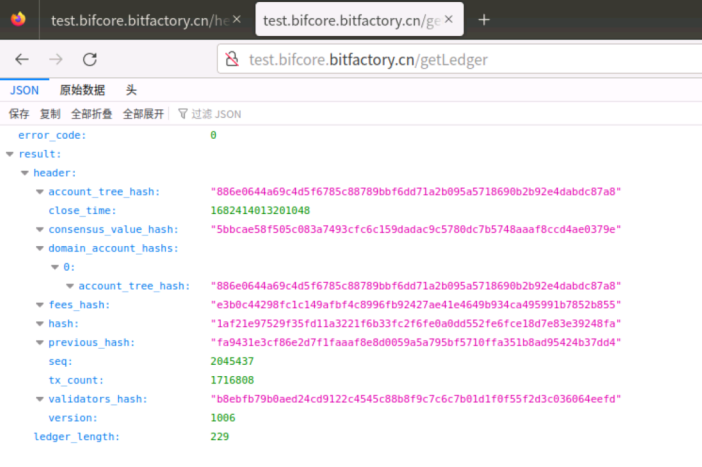Collapse the header node

click(25, 173)
